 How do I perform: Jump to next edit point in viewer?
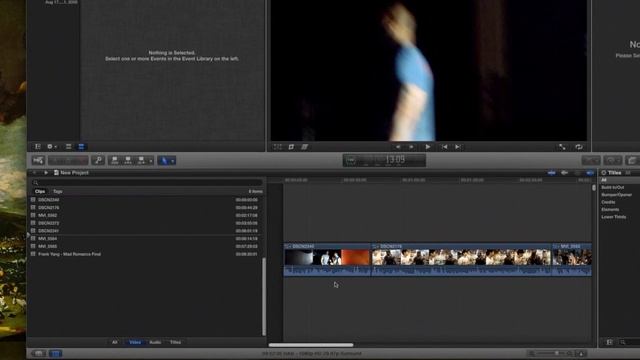pyautogui.click(x=458, y=147)
